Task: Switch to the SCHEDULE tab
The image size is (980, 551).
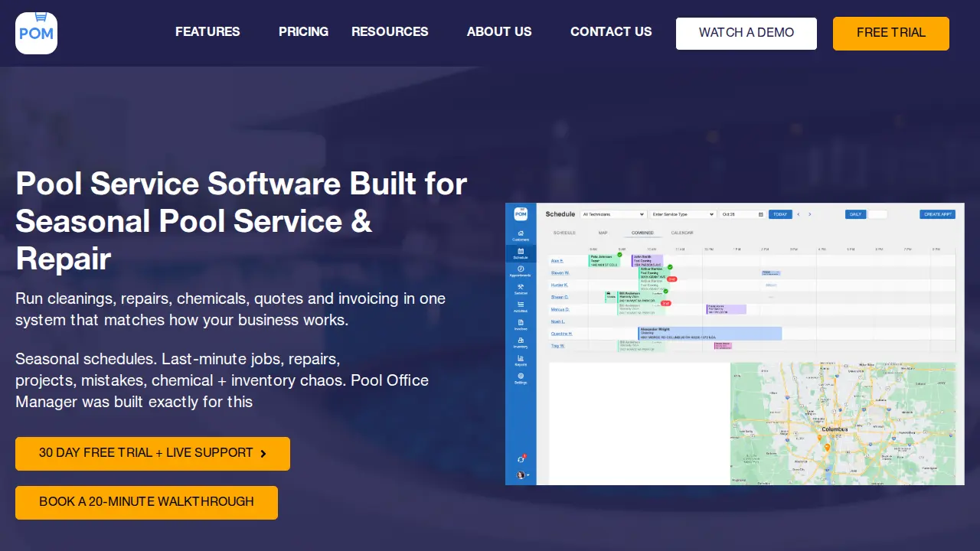Action: tap(564, 233)
